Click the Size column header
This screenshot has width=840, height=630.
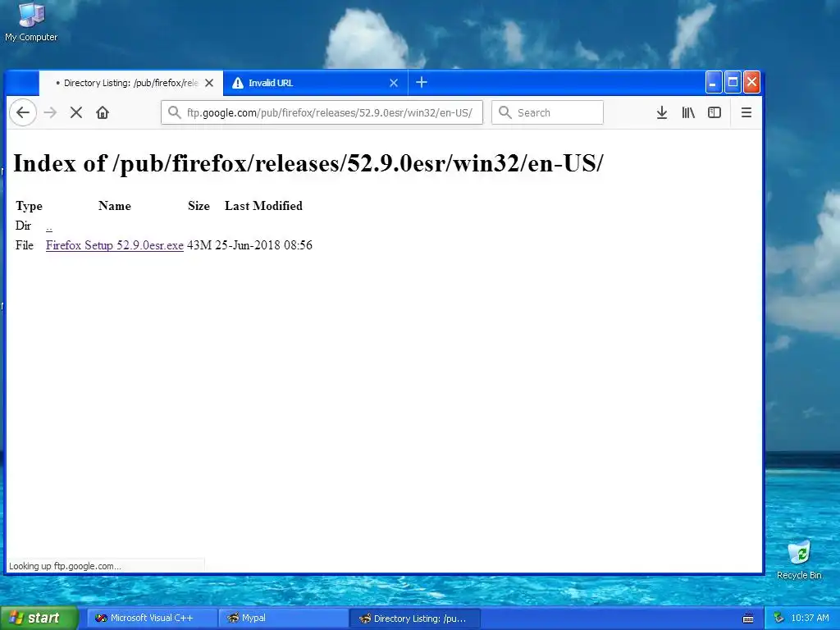(199, 206)
